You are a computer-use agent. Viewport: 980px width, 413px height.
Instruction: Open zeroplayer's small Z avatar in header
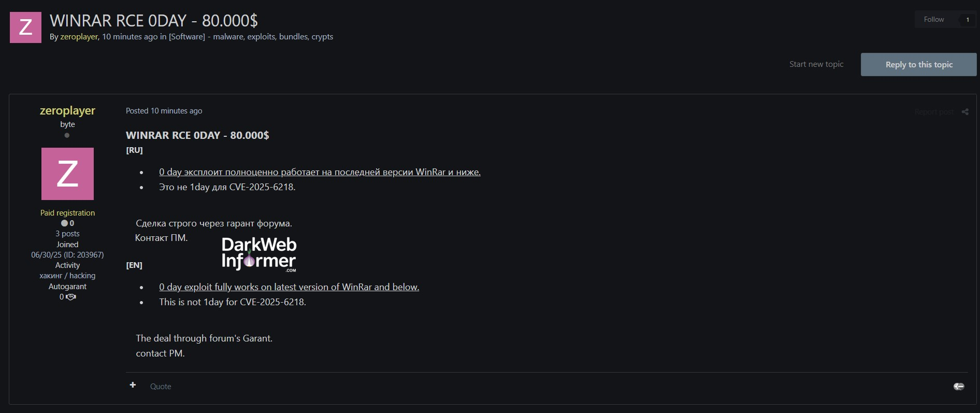pos(25,27)
